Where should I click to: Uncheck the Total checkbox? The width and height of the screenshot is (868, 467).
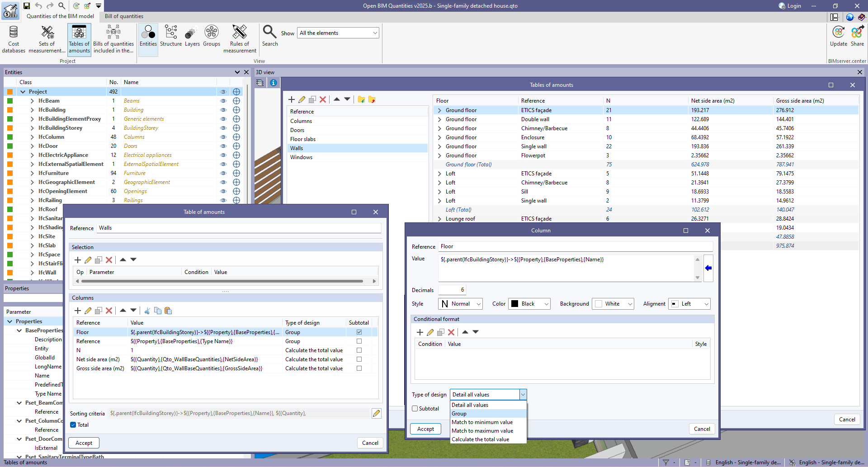(x=73, y=425)
